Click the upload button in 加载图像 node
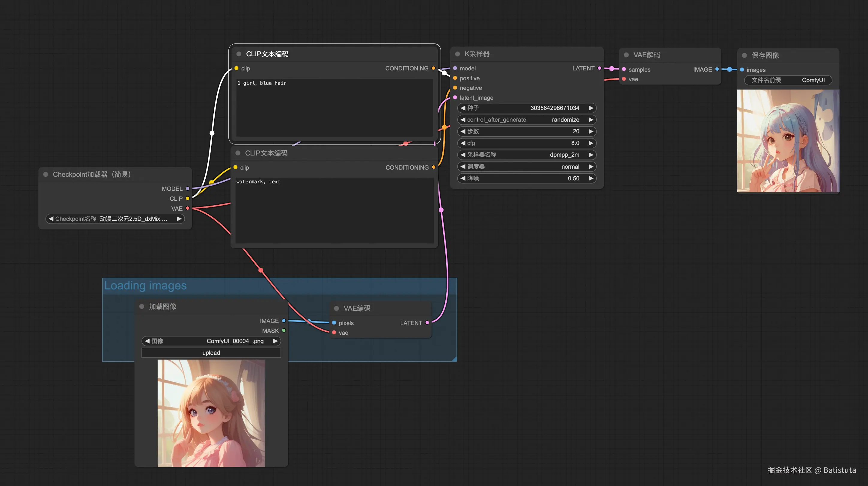 [211, 353]
